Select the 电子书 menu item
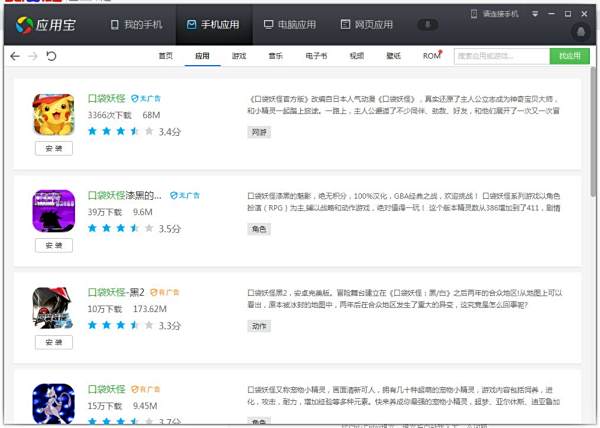The image size is (600, 428). tap(316, 56)
